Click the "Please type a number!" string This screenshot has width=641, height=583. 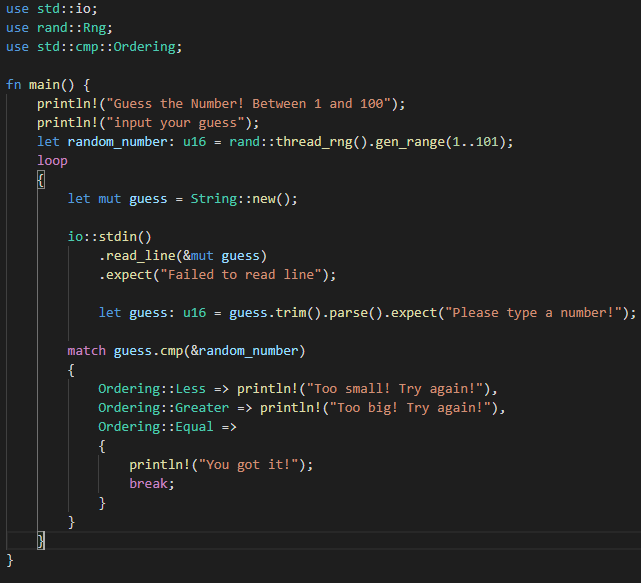[x=533, y=313]
